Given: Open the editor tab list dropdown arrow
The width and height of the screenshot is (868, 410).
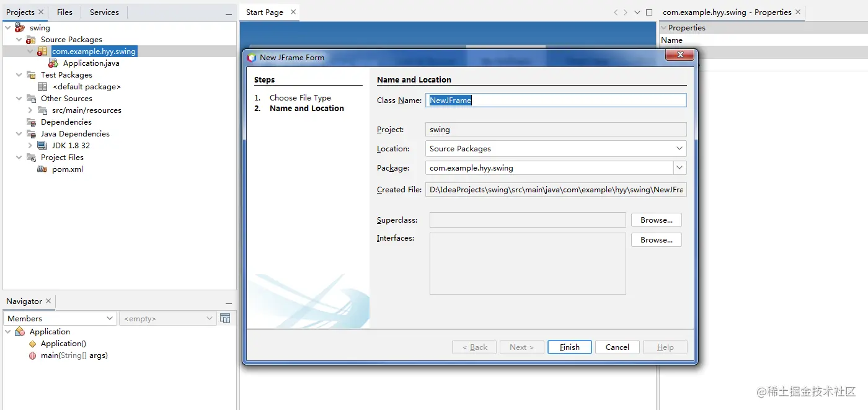Looking at the screenshot, I should [637, 12].
